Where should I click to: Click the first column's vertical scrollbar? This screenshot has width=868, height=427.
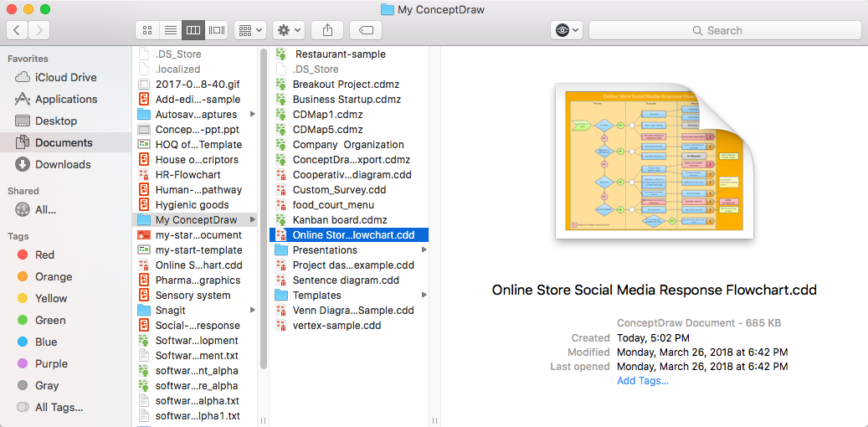[264, 208]
